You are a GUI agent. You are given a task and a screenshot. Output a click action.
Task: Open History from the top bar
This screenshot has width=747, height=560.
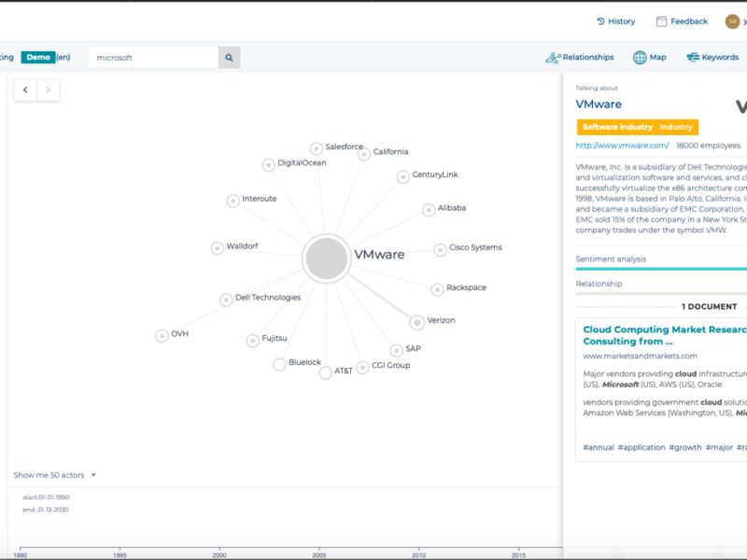(615, 21)
